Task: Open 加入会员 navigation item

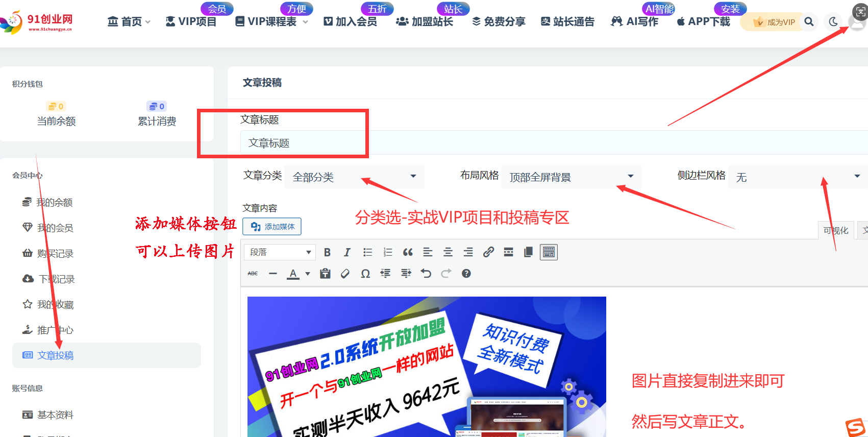Action: point(351,21)
